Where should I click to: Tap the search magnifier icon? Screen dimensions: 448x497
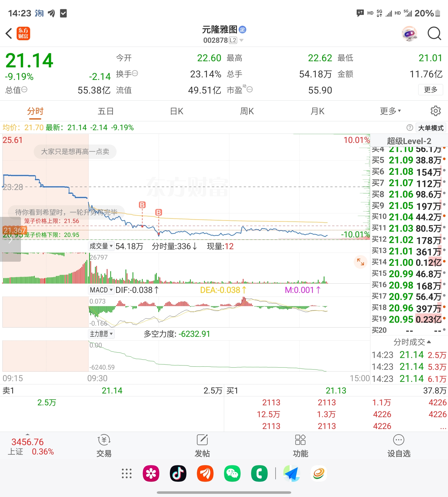tap(434, 33)
